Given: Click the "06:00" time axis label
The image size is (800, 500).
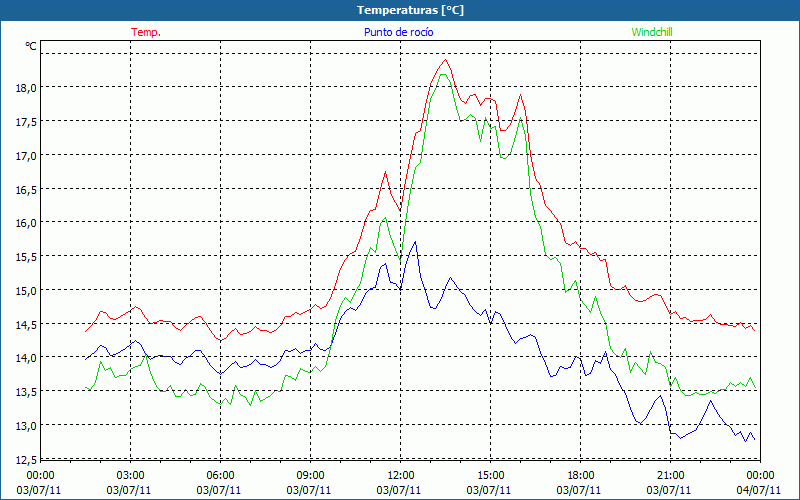Looking at the screenshot, I should 220,476.
